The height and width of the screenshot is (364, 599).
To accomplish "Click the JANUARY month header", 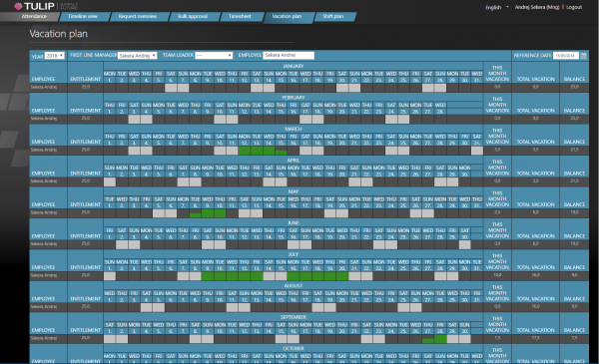I will pos(293,66).
